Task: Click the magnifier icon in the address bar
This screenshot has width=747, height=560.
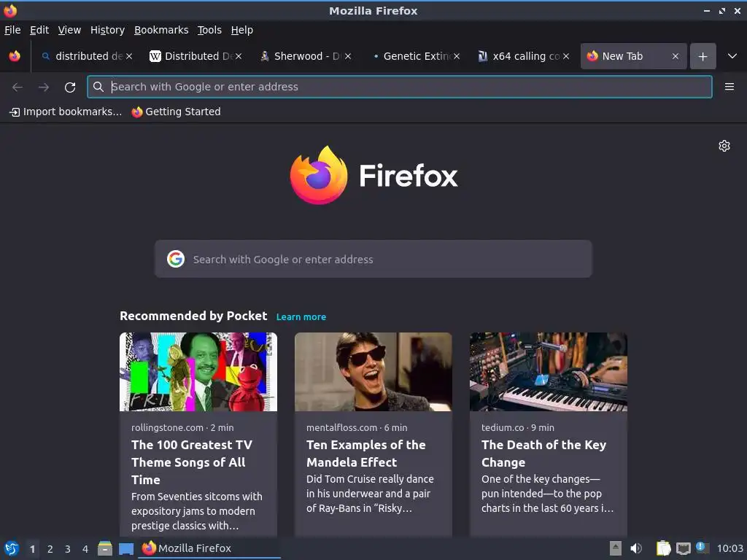Action: (98, 87)
